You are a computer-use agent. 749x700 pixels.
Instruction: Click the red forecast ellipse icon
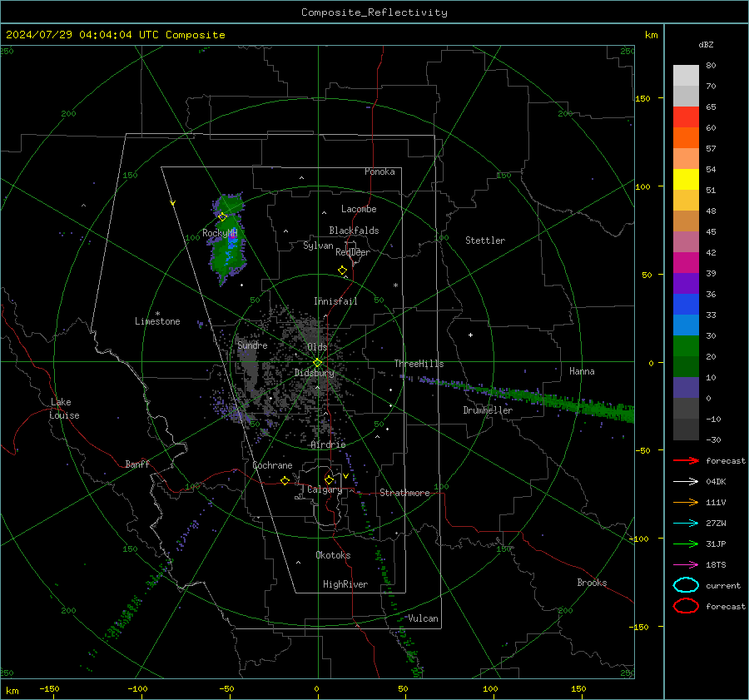pos(686,606)
